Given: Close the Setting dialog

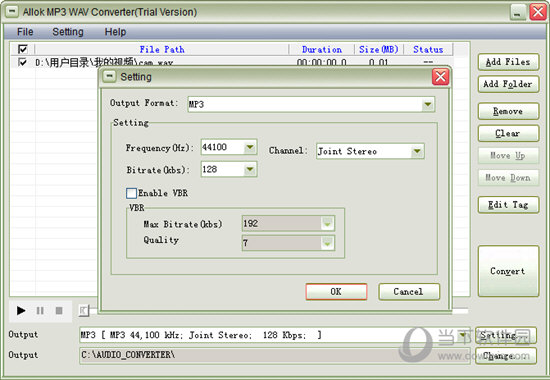Looking at the screenshot, I should (x=441, y=77).
